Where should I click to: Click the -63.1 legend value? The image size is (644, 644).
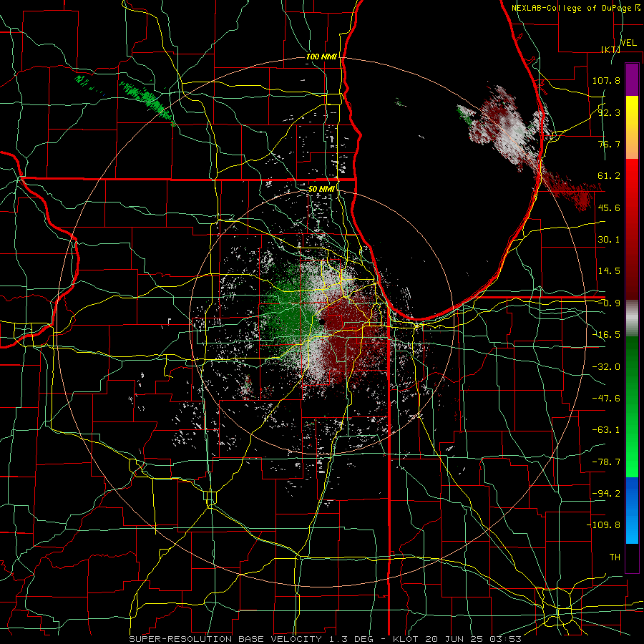coord(606,430)
